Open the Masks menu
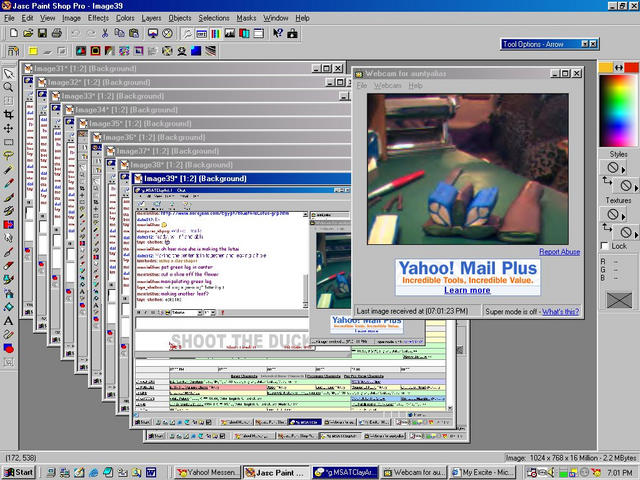 (246, 18)
